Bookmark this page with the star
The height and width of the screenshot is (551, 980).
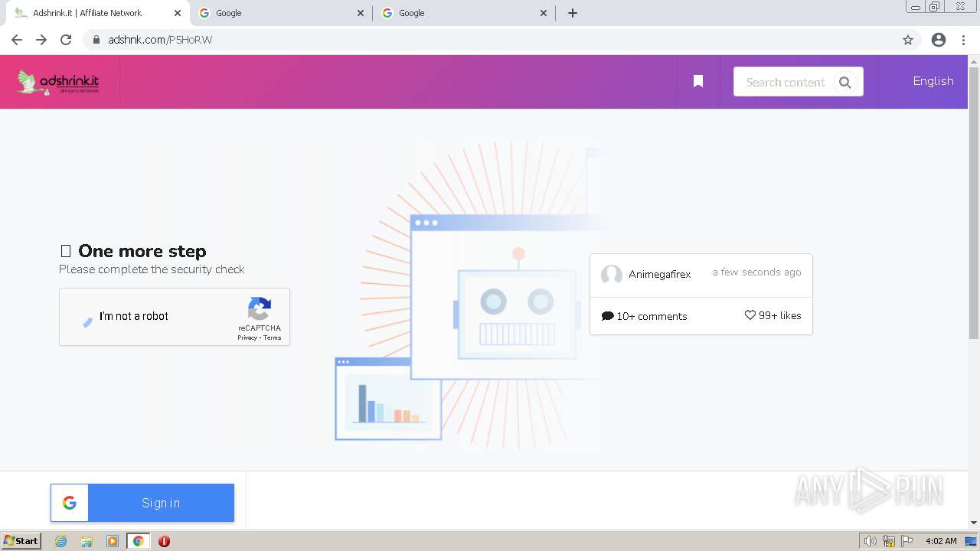pos(908,40)
